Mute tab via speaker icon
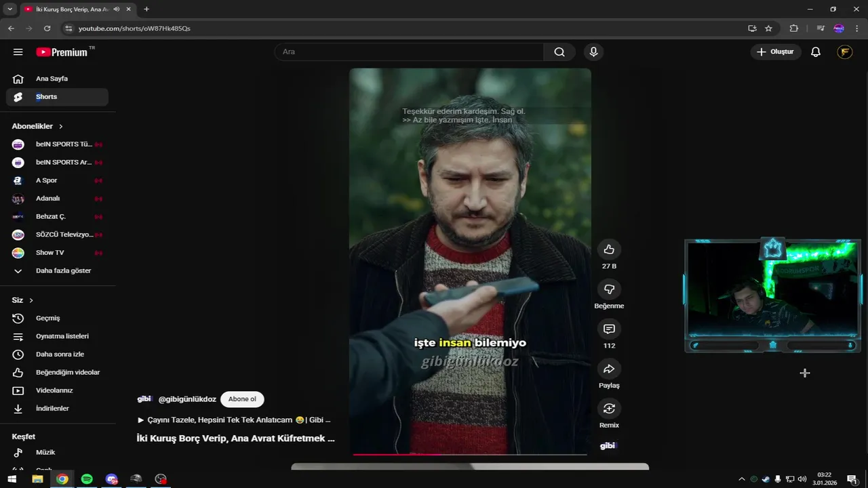This screenshot has width=868, height=488. [x=117, y=9]
